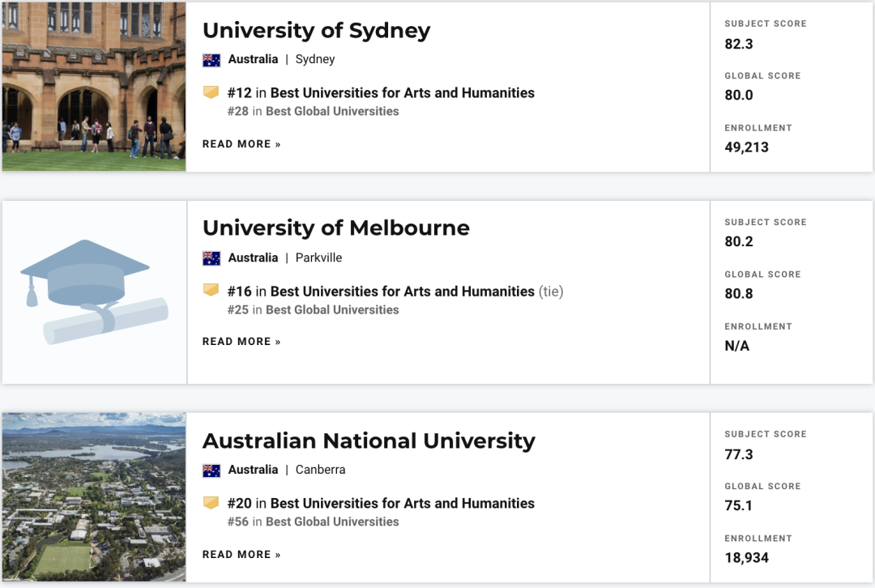Screen dimensions: 875x588
Task: Open the University of Sydney campus photo
Action: [94, 87]
